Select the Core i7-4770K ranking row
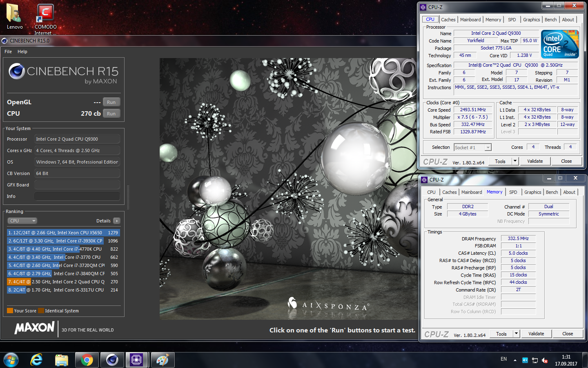The image size is (588, 368). (63, 249)
